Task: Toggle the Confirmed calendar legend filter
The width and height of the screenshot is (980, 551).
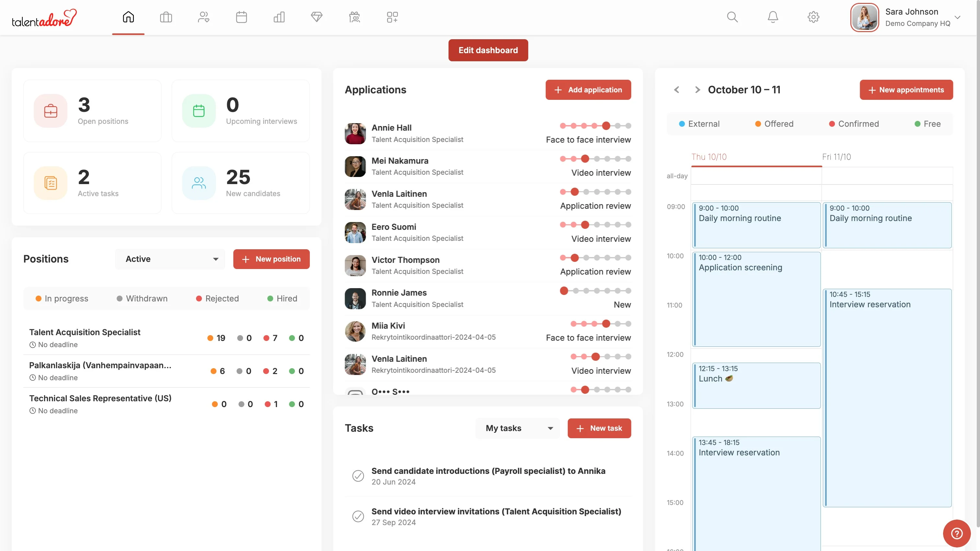Action: (854, 124)
